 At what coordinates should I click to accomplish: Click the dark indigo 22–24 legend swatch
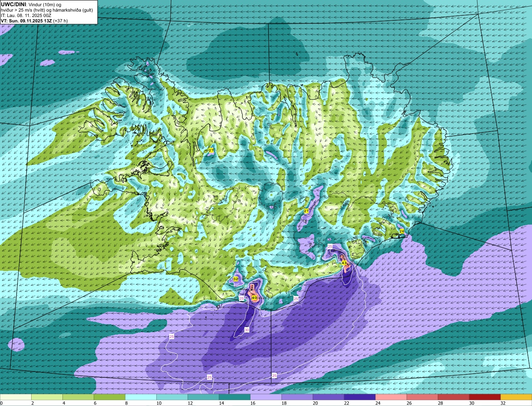click(x=360, y=397)
